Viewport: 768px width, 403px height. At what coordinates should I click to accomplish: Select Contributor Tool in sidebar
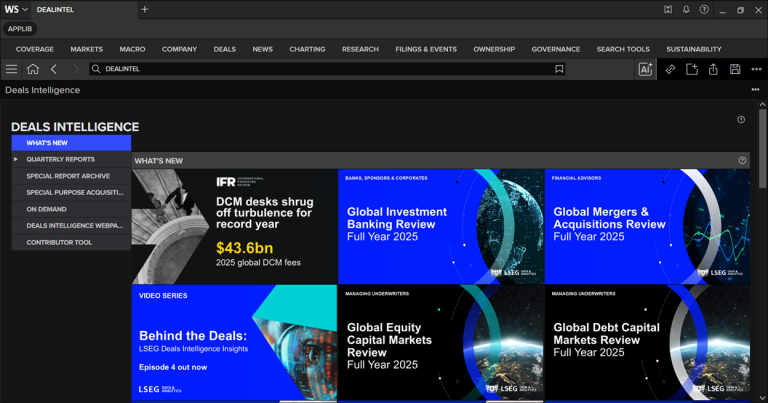(72, 242)
